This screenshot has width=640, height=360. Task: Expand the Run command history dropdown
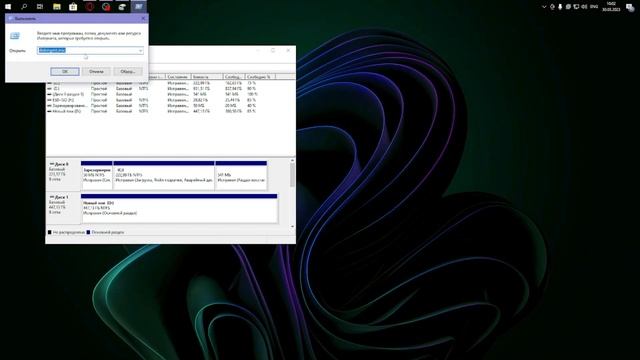tap(140, 51)
